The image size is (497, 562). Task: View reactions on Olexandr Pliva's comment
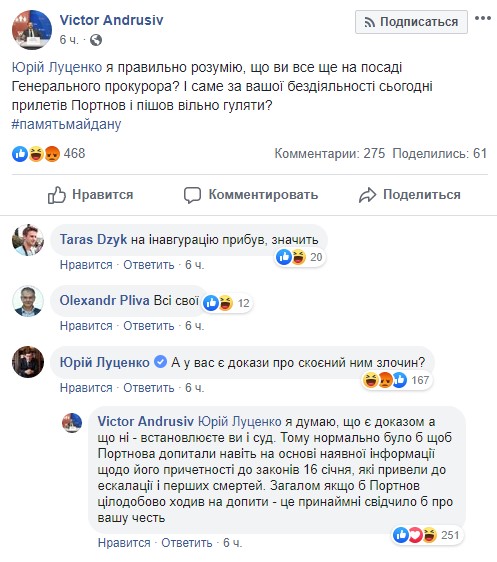pyautogui.click(x=227, y=303)
